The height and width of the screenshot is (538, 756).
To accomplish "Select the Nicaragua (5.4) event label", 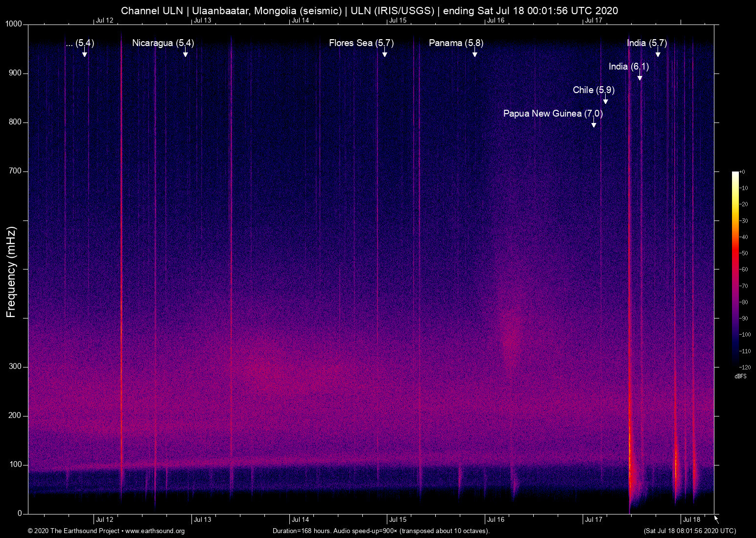I will point(163,43).
